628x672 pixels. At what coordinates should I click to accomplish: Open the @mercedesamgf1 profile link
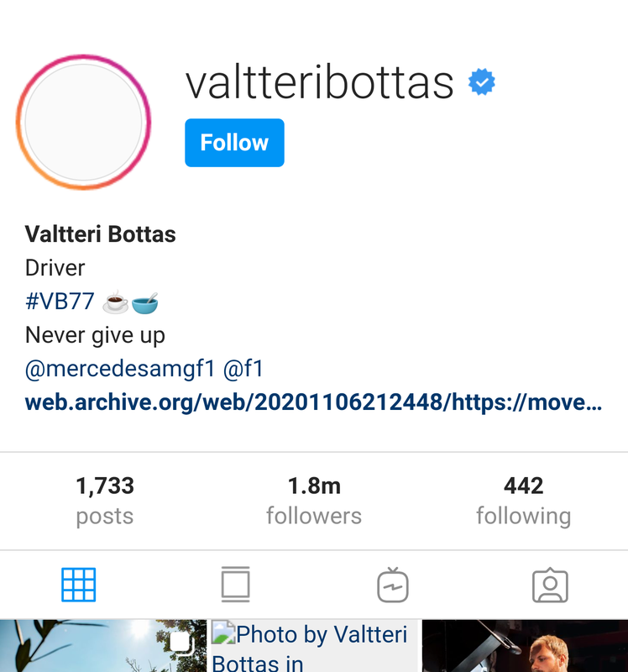click(x=120, y=369)
